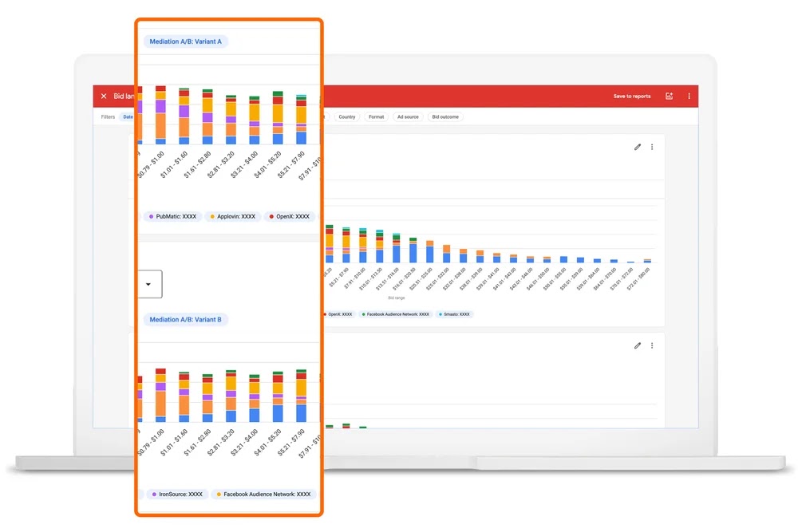Add the Format filter
This screenshot has width=798, height=532.
(376, 117)
